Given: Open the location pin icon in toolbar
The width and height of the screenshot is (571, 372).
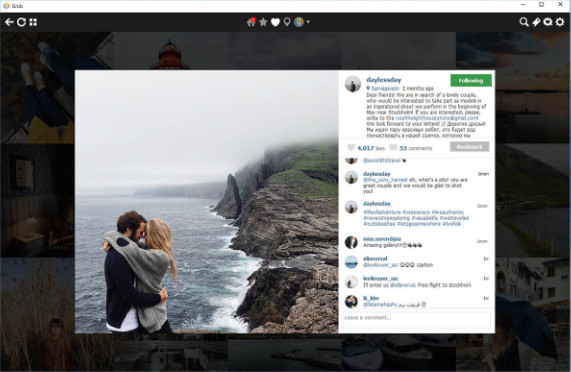Looking at the screenshot, I should 287,22.
